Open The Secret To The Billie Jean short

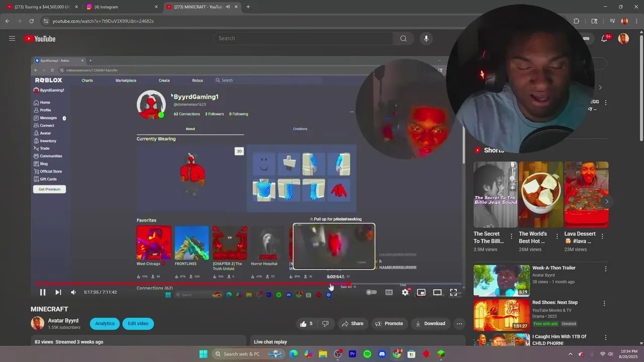495,195
